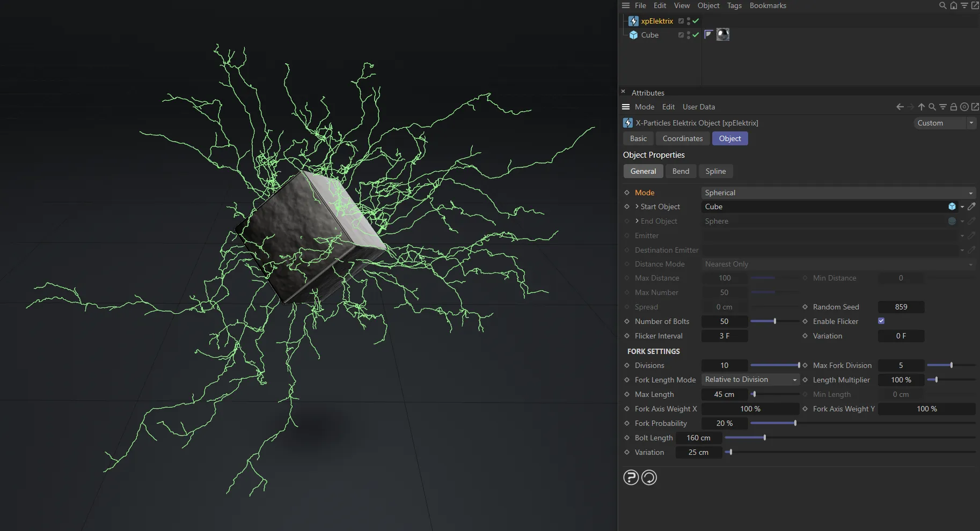980x531 pixels.
Task: Go back with the Attributes left arrow
Action: [x=900, y=107]
